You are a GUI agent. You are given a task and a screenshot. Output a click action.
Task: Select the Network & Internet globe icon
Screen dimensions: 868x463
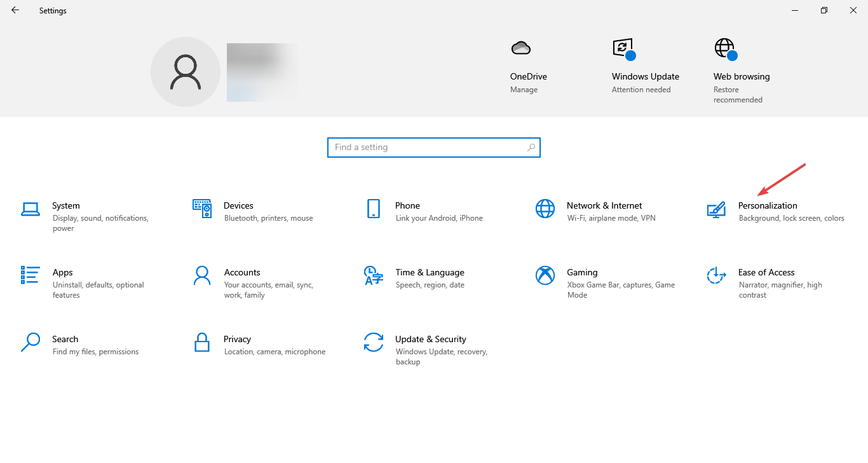pos(545,209)
